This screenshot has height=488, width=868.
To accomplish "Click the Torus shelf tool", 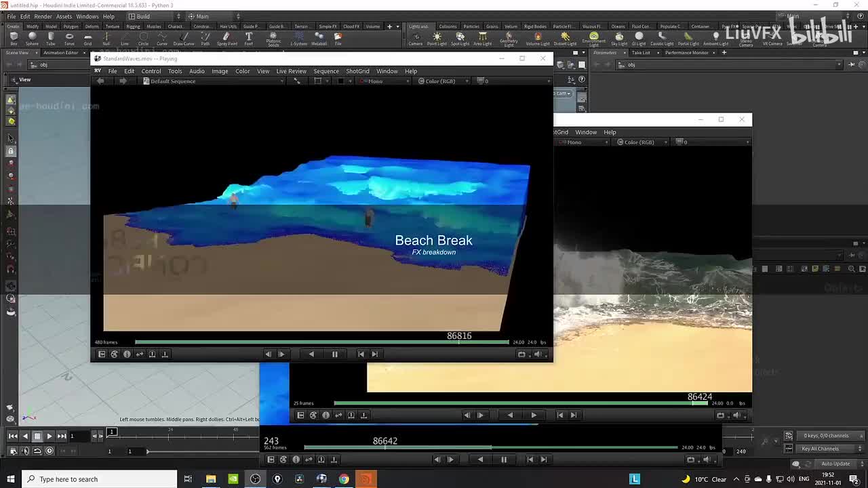I will [x=69, y=38].
